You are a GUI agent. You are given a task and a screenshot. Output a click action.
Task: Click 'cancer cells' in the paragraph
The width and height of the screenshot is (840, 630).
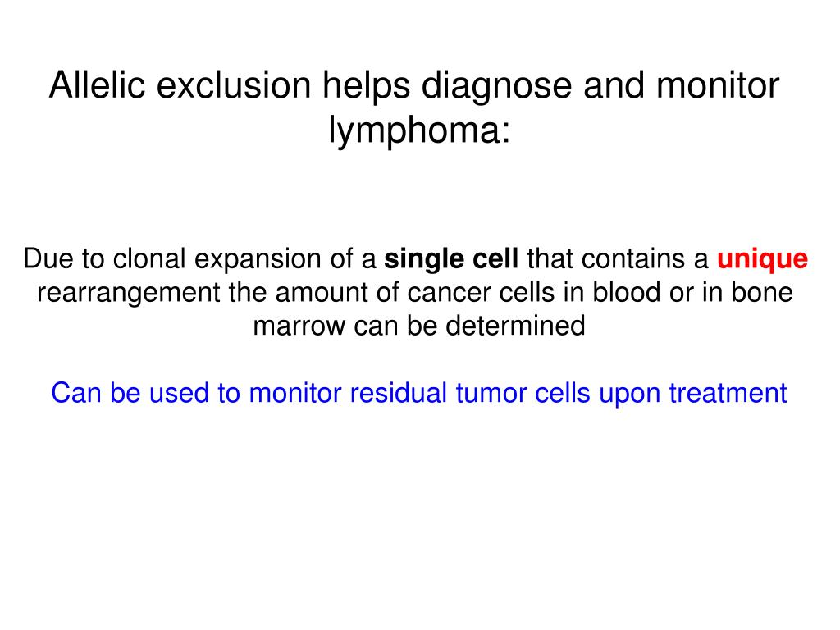click(481, 293)
